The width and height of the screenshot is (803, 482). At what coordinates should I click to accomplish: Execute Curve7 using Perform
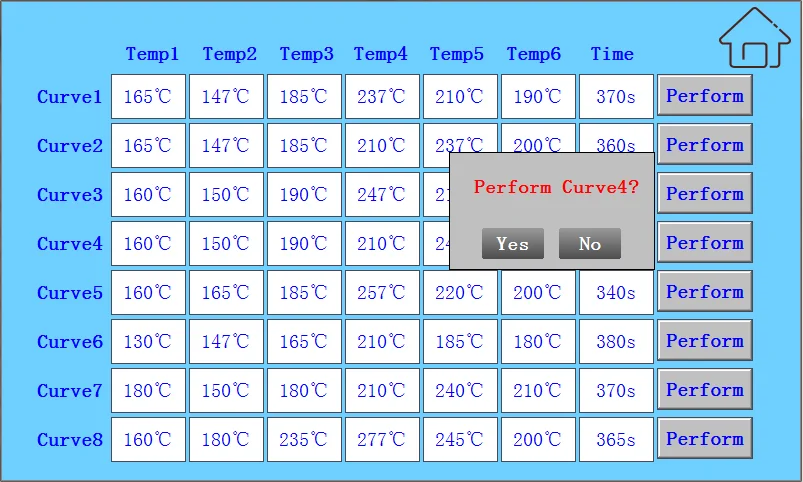click(x=705, y=390)
